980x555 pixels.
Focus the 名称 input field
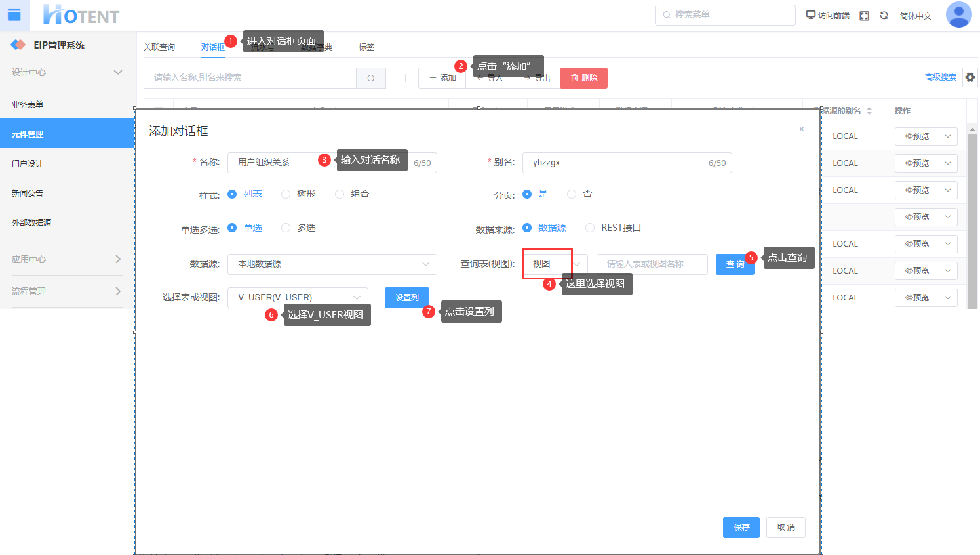pos(332,163)
